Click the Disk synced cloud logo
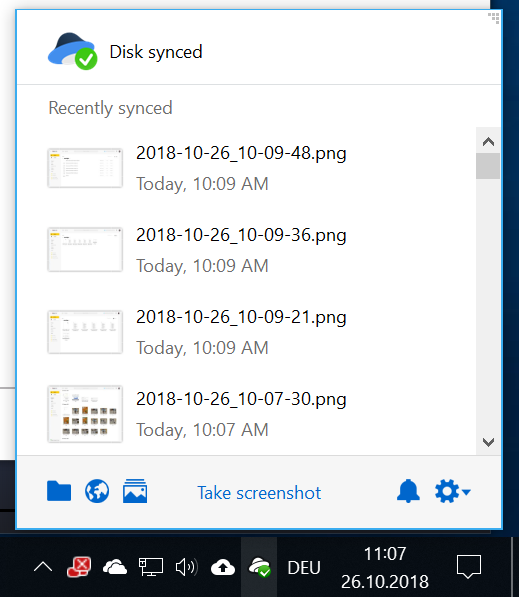The height and width of the screenshot is (597, 519). pos(72,51)
